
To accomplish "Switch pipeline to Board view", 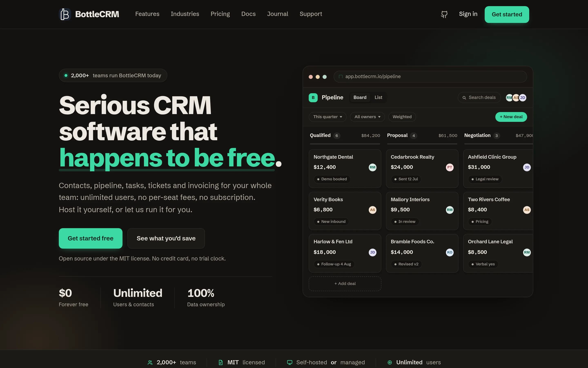I will tap(360, 97).
